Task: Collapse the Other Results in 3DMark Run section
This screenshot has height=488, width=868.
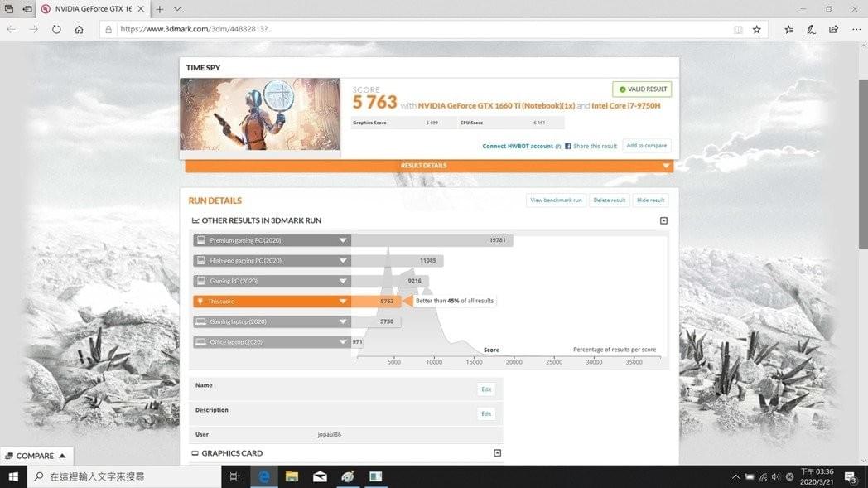Action: [663, 221]
